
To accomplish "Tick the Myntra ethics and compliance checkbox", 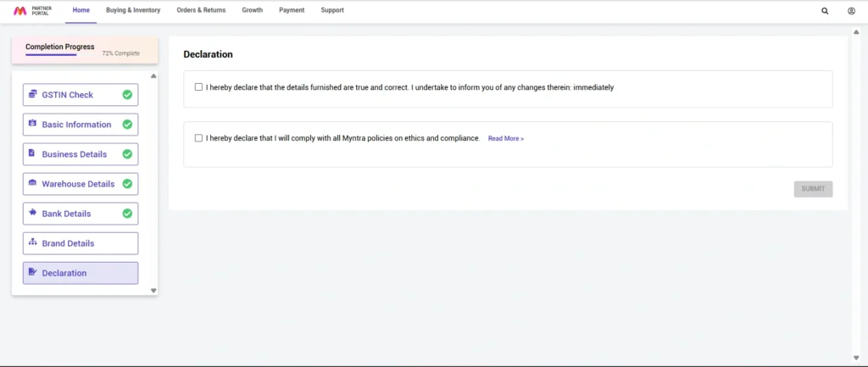I will (198, 138).
